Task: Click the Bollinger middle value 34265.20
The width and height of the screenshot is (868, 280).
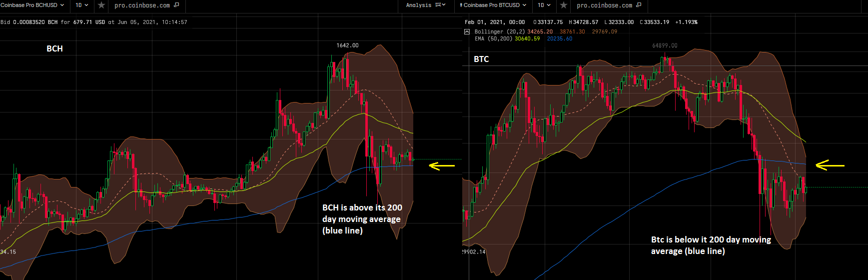Action: [540, 31]
